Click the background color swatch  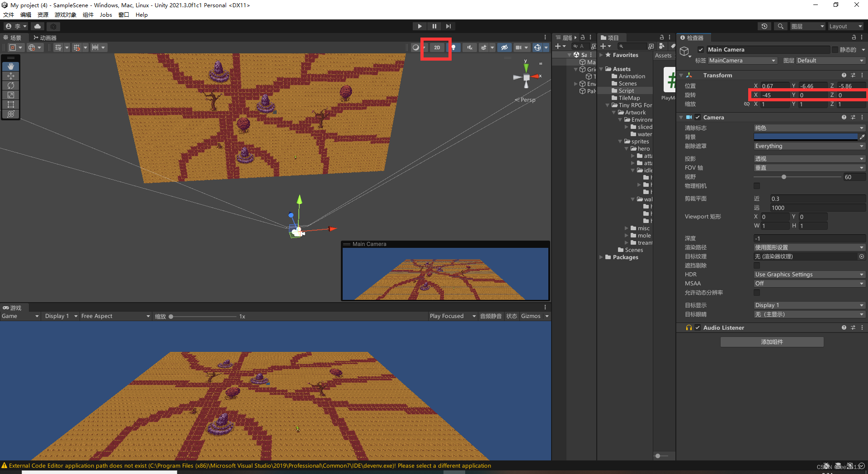click(806, 137)
